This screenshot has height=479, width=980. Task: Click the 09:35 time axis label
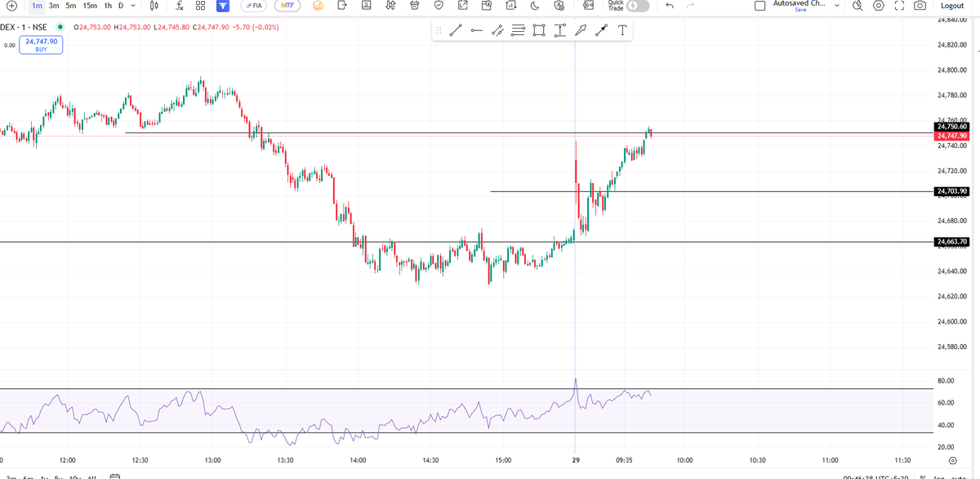623,460
